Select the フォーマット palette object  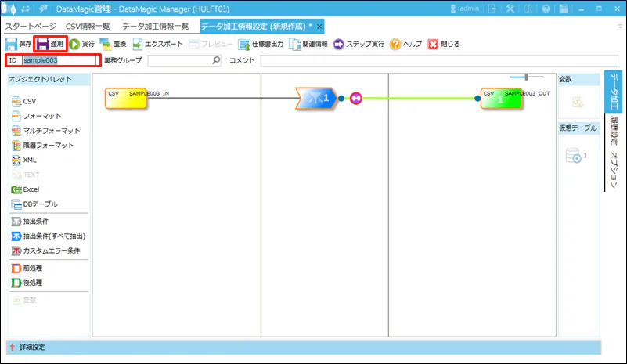36,116
